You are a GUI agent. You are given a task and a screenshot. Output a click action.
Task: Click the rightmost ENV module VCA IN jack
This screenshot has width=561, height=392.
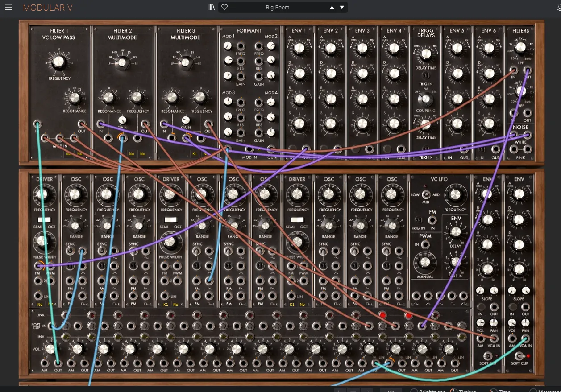[525, 338]
